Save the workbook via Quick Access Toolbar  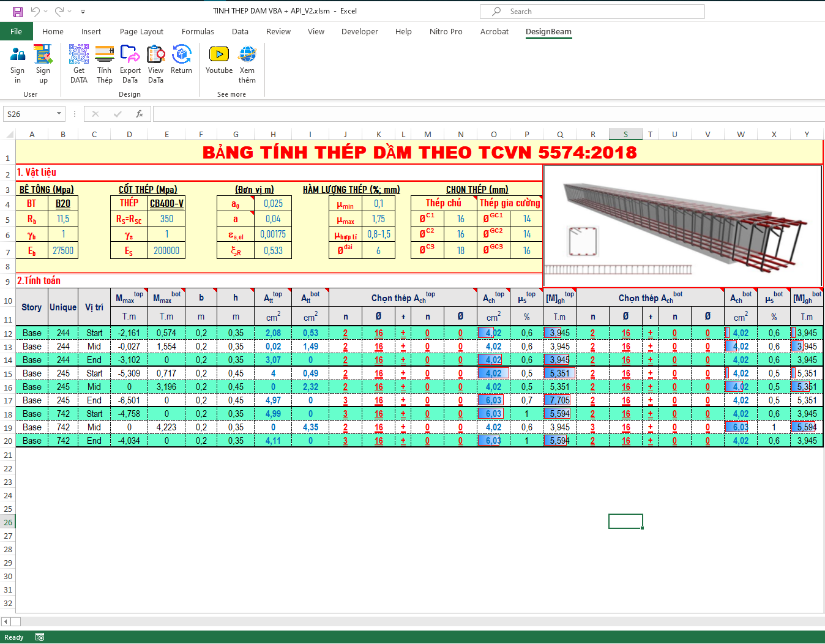click(17, 11)
